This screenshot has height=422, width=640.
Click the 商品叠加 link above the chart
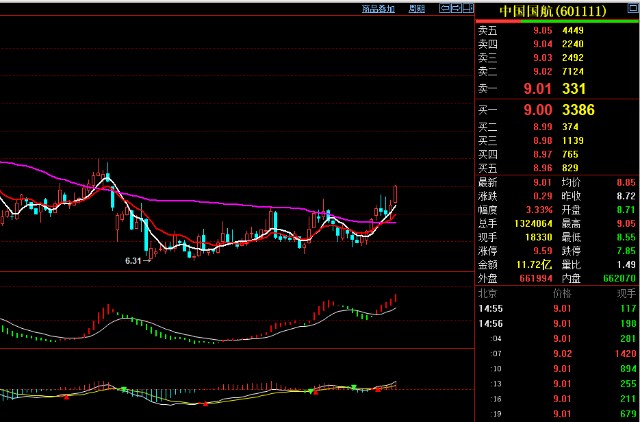click(378, 9)
